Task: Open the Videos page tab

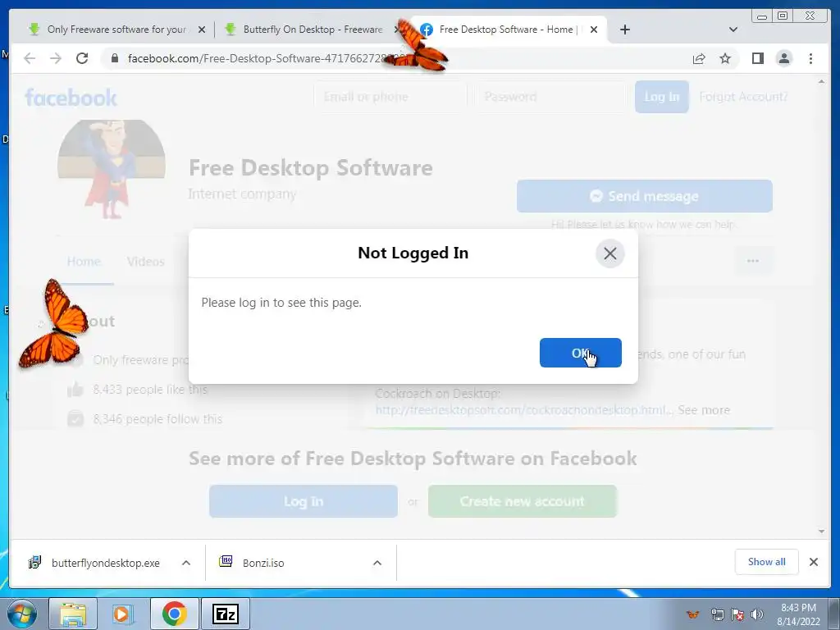Action: pos(146,262)
